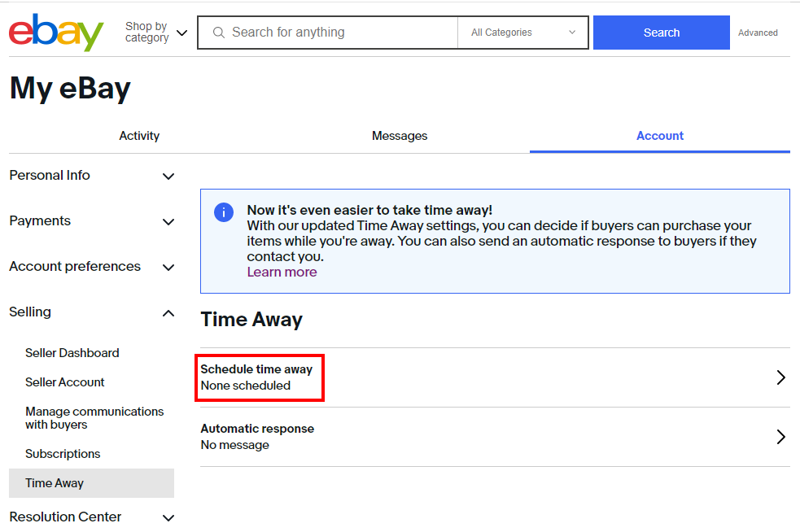Image resolution: width=800 pixels, height=532 pixels.
Task: Click the 'No message' status text
Action: point(234,445)
